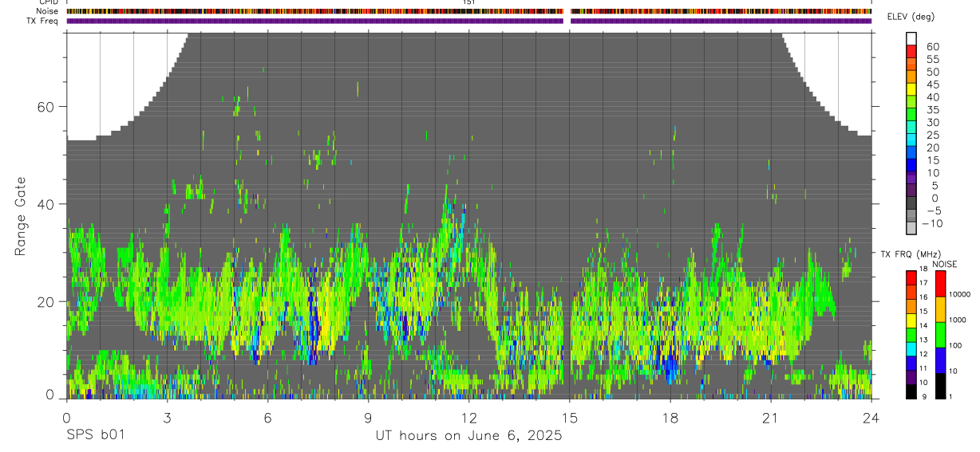Click the purple 5–10 degree elevation color segment
This screenshot has width=980, height=452.
point(911,179)
